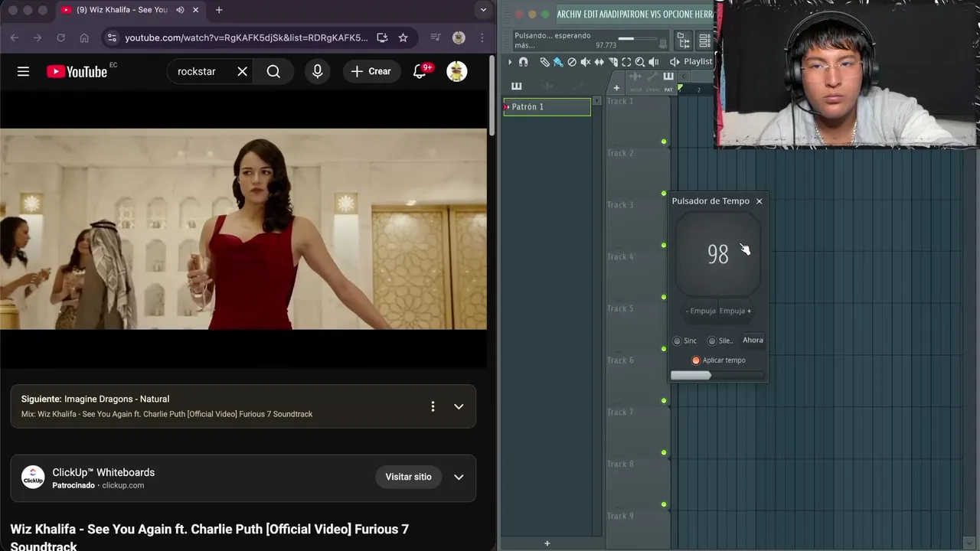The height and width of the screenshot is (551, 980).
Task: Toggle the Sile.. mute option
Action: point(712,341)
